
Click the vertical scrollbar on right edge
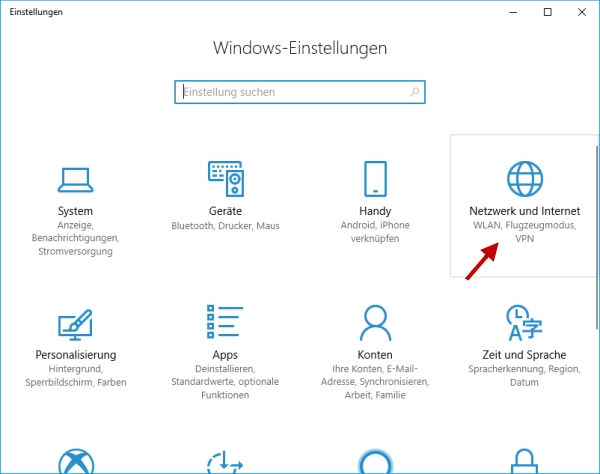pyautogui.click(x=597, y=237)
